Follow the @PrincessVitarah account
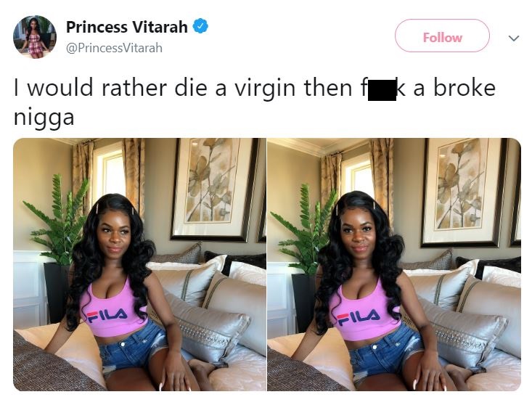 (442, 36)
